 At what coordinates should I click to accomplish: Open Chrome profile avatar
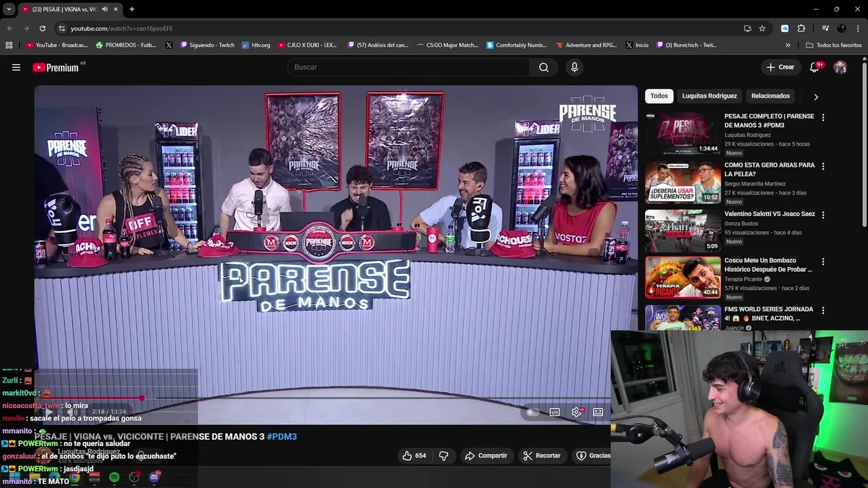click(842, 28)
